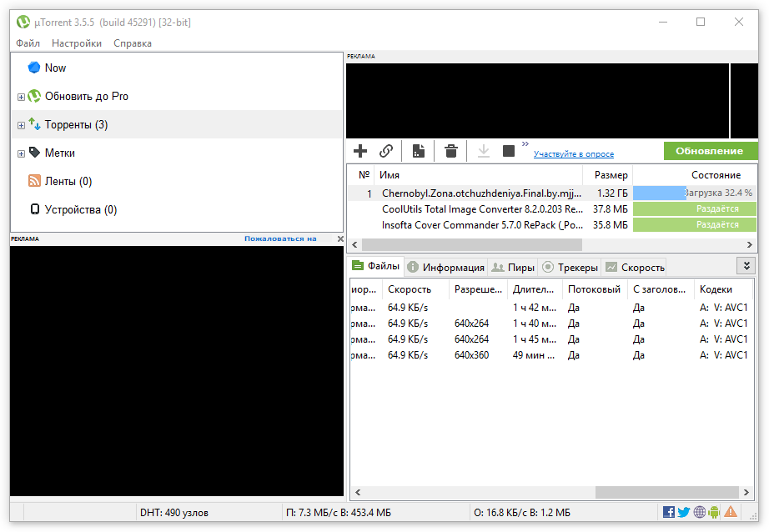Click the device icon next to Устройства
Screen dimensions: 769x532
tap(35, 209)
